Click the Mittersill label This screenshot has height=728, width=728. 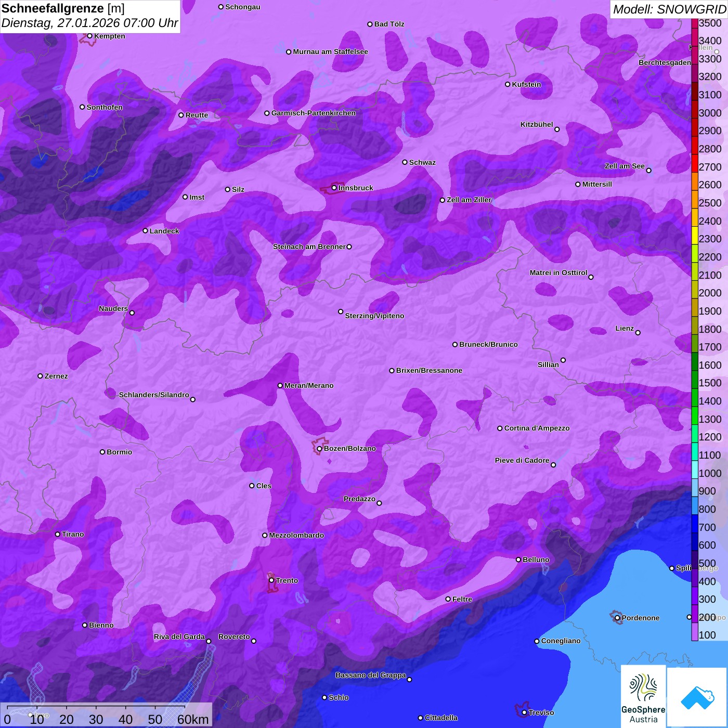click(597, 184)
